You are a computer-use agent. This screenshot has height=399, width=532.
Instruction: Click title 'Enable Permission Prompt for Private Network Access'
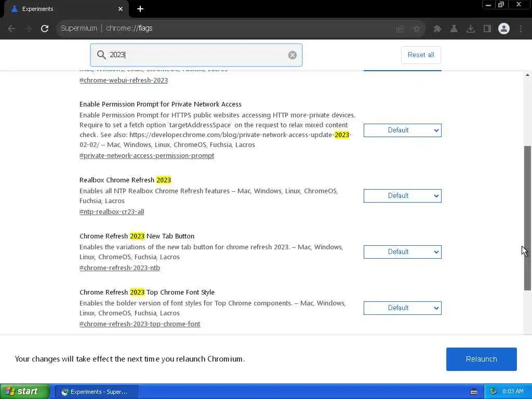(161, 104)
